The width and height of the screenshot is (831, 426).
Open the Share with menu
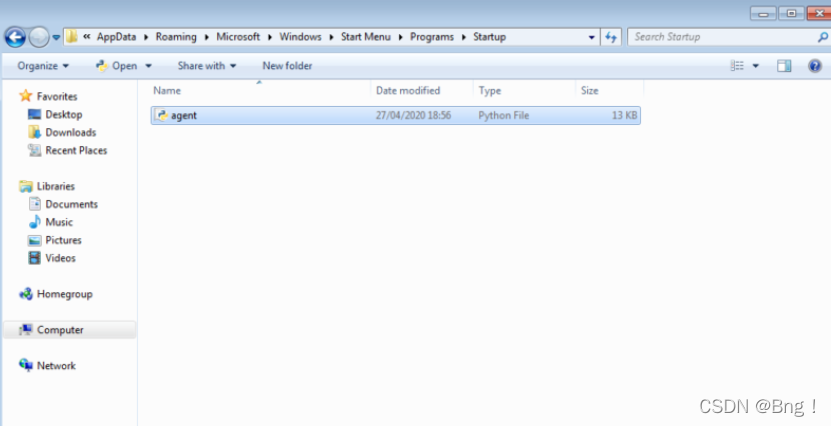pyautogui.click(x=207, y=66)
